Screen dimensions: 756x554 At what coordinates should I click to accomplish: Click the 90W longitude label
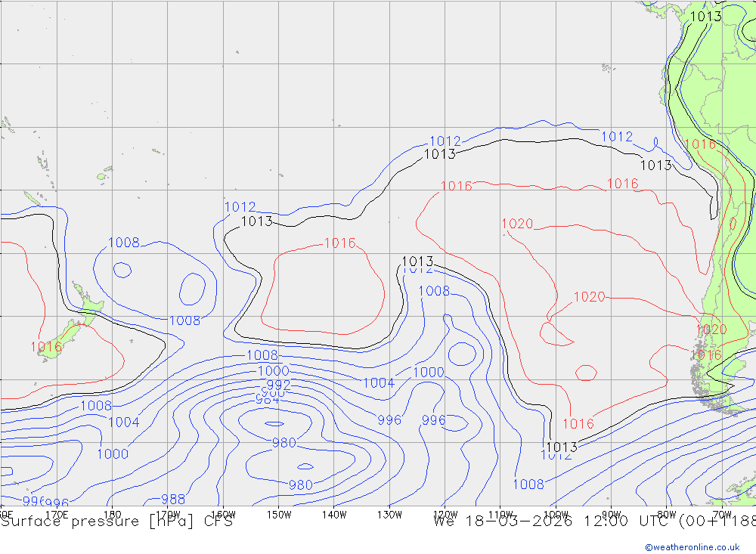pyautogui.click(x=612, y=515)
